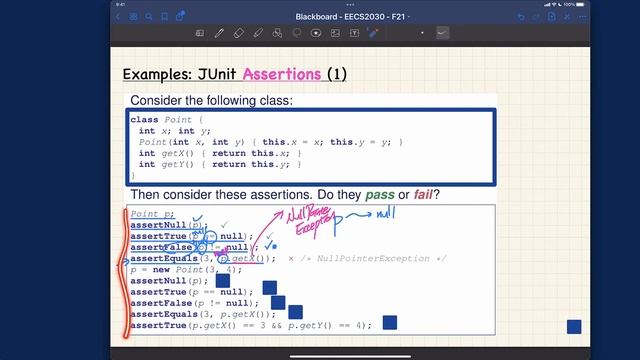Tap the battery indicator in the status bar
The height and width of the screenshot is (360, 640).
click(x=580, y=4)
